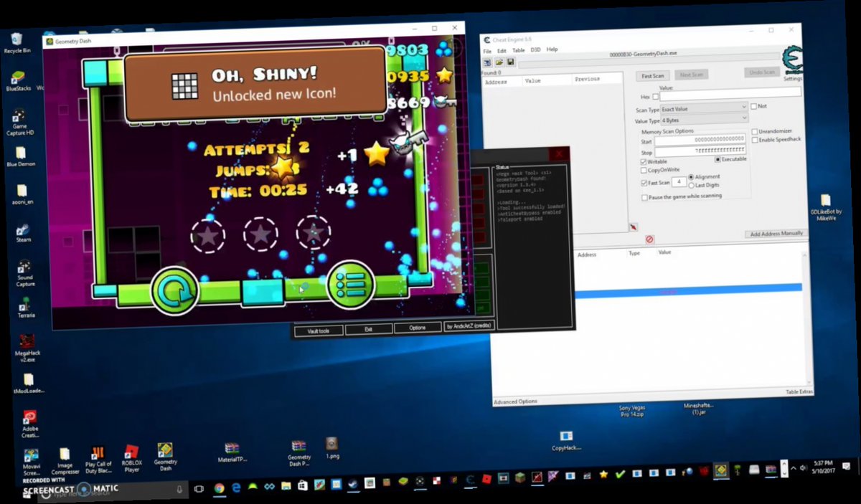Click the red arrow copy-to-address-list icon
Image resolution: width=861 pixels, height=504 pixels.
[x=633, y=227]
